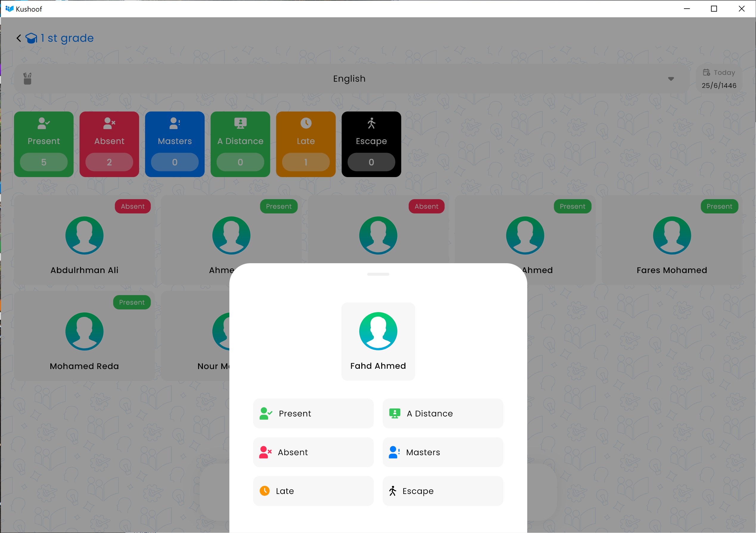Click the running Escape icon in sheet
756x533 pixels.
tap(393, 491)
